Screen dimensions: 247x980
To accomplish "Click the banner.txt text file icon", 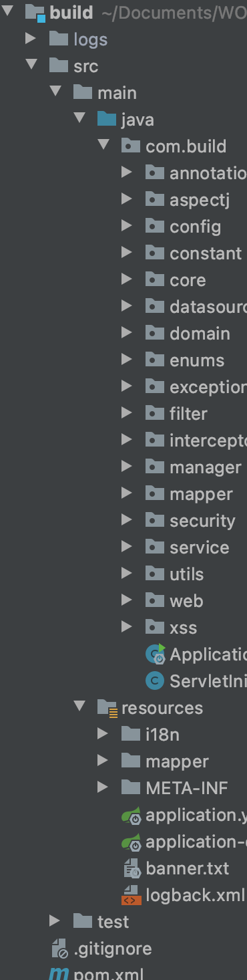I will coord(132,868).
